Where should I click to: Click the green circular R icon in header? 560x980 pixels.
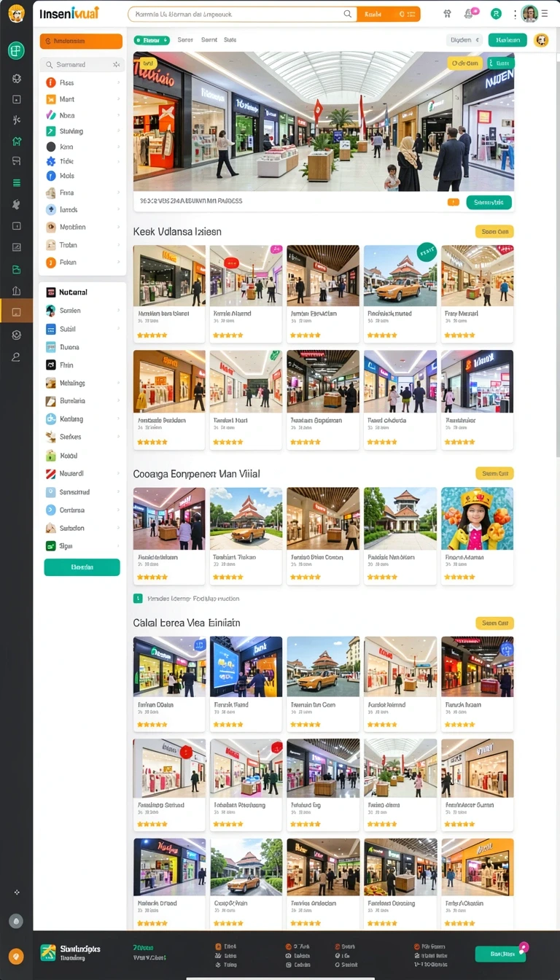click(x=496, y=14)
